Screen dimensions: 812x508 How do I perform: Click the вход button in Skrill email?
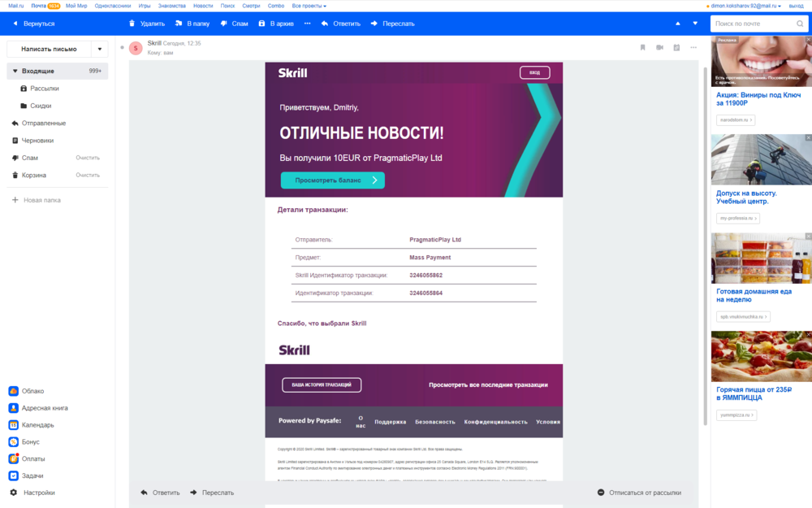pos(535,72)
